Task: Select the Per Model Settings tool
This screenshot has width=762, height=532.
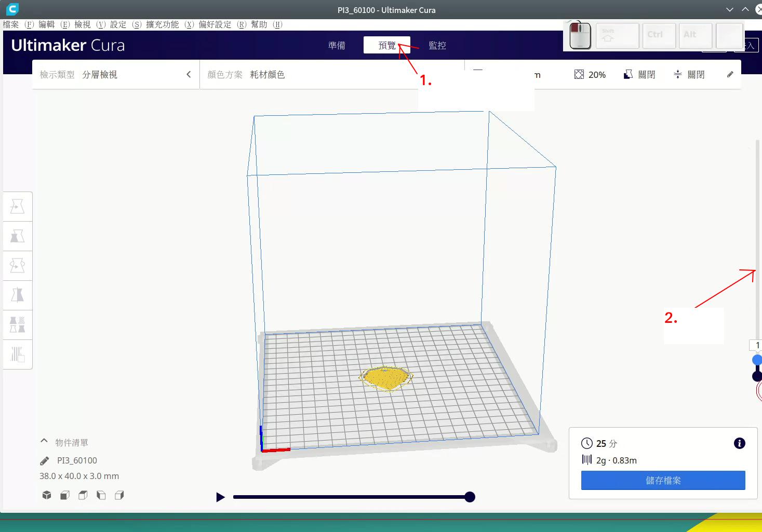Action: (18, 325)
